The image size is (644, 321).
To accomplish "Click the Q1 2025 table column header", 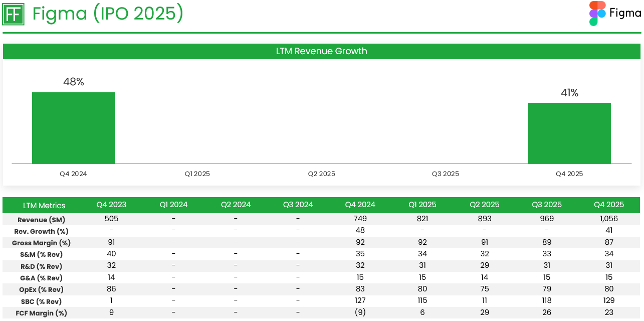I will [x=422, y=205].
